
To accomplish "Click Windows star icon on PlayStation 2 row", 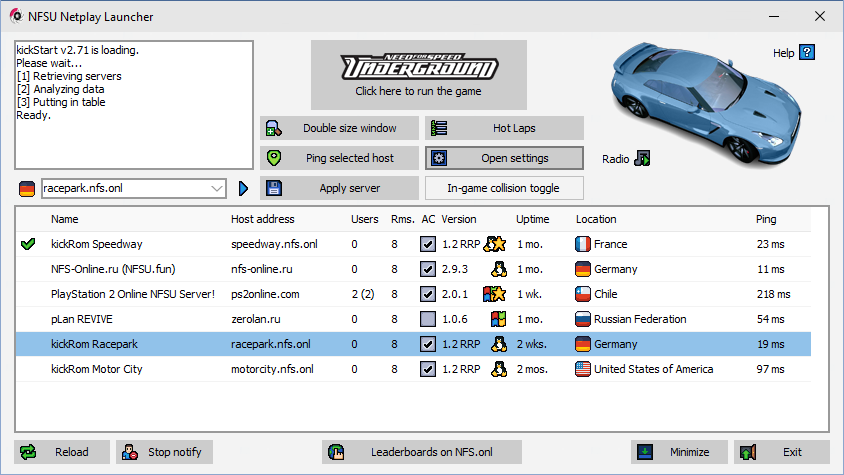I will (x=495, y=294).
